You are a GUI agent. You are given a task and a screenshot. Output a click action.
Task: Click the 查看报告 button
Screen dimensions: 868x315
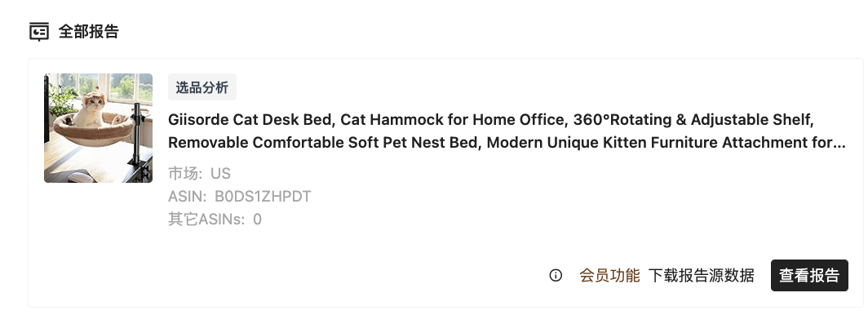(809, 275)
